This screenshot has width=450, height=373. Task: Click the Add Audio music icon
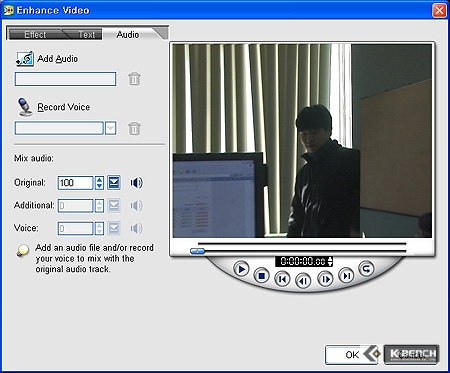tap(25, 59)
